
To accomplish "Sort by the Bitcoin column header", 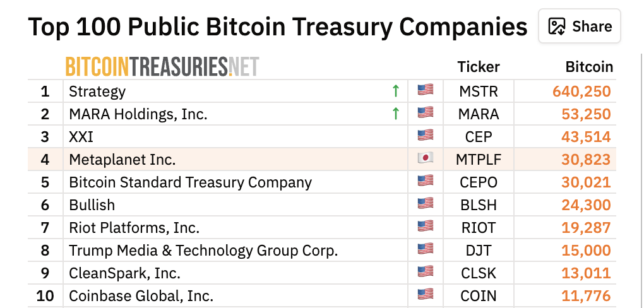I will (589, 67).
